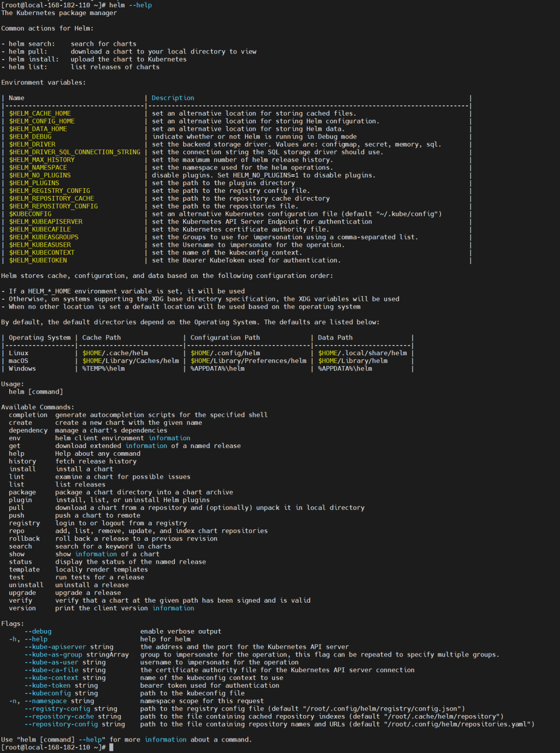
Task: Select the lint command name
Action: click(17, 477)
